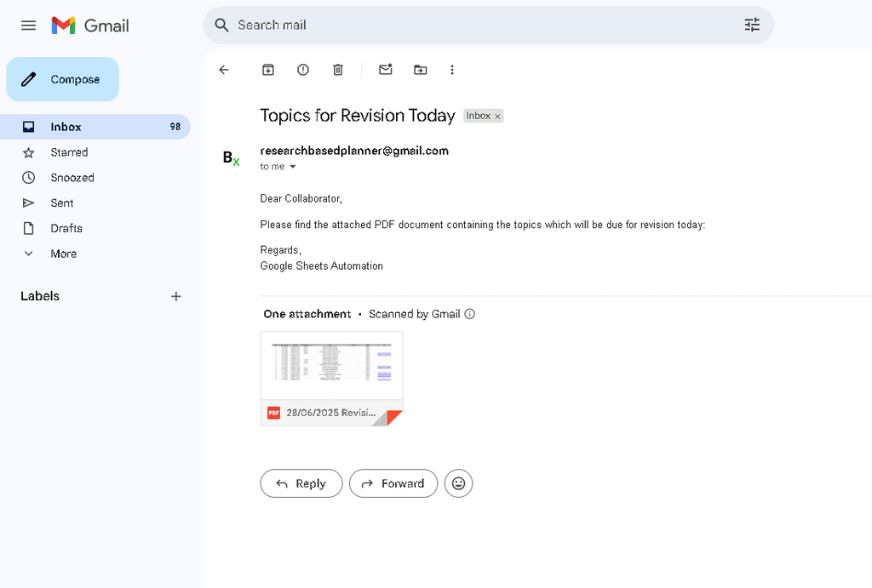Image resolution: width=872 pixels, height=588 pixels.
Task: Click the red PDF file icon
Action: (x=273, y=413)
